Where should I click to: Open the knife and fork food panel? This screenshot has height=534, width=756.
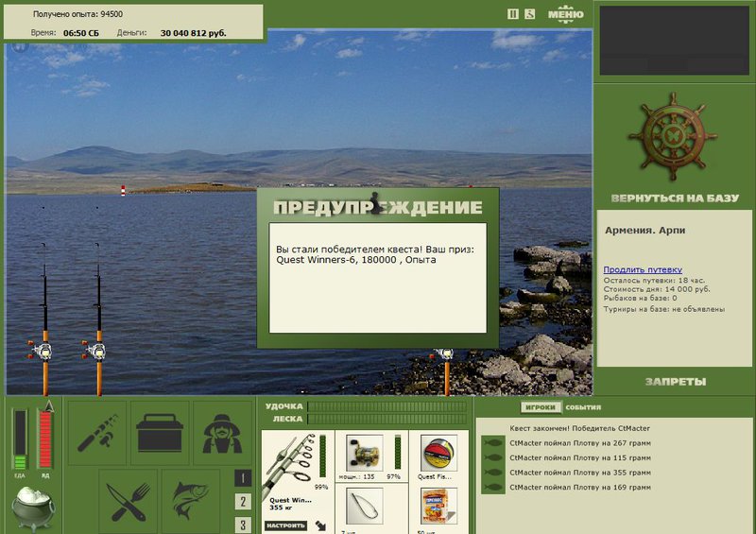[128, 502]
